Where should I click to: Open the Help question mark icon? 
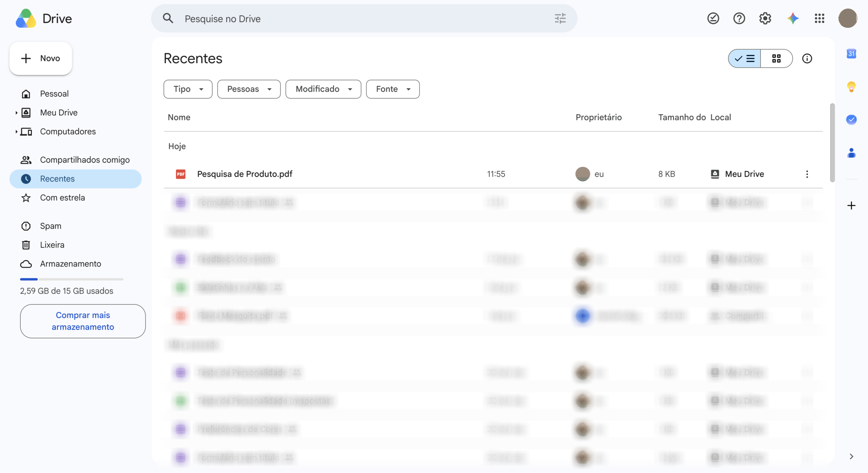click(x=739, y=18)
